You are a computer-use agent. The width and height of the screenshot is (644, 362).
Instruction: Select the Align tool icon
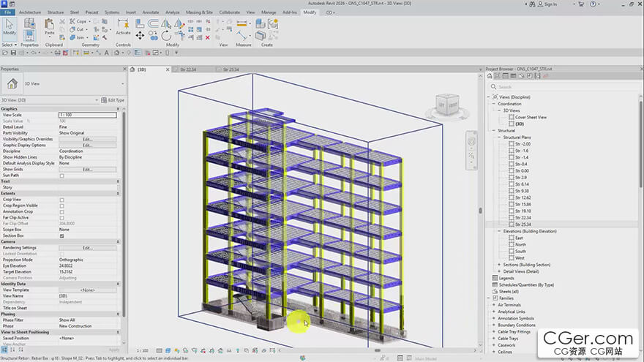pyautogui.click(x=140, y=24)
